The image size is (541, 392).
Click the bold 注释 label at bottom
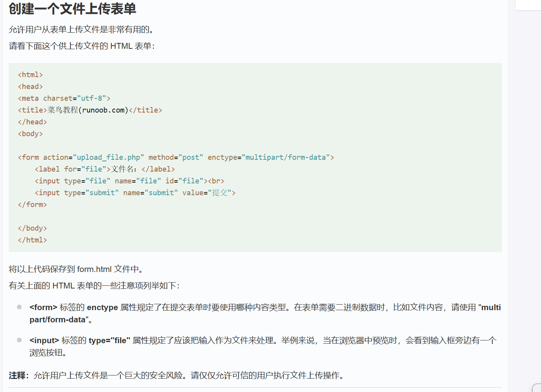pyautogui.click(x=18, y=375)
